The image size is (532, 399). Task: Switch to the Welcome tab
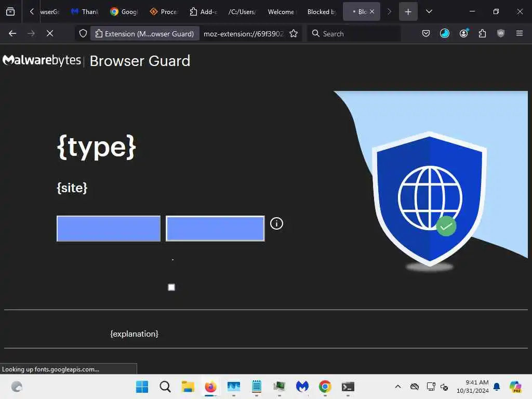click(x=282, y=11)
